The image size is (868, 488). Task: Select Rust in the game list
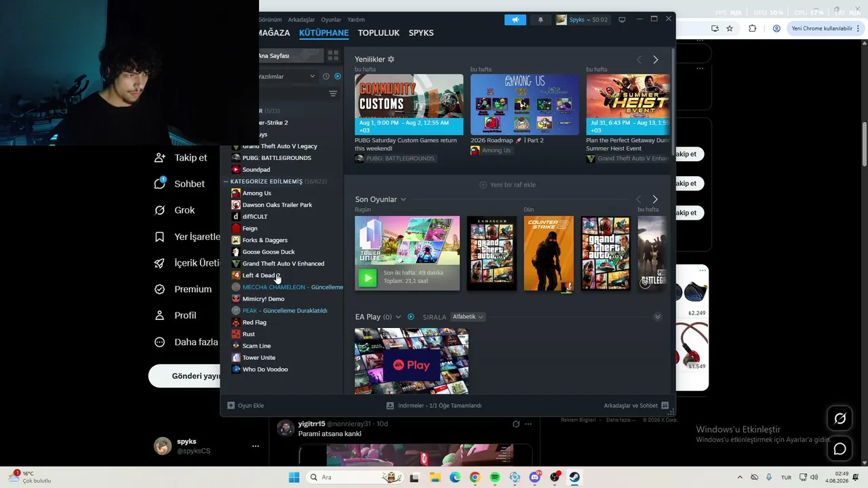click(248, 334)
